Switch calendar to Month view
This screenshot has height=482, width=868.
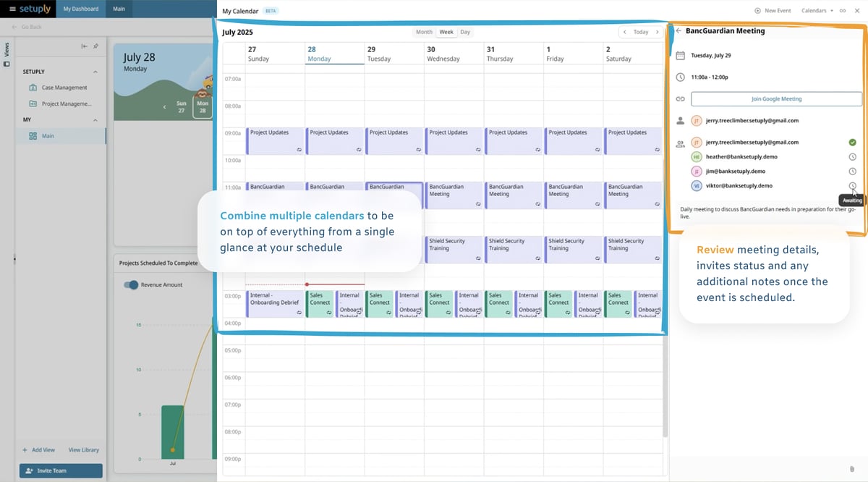coord(424,32)
